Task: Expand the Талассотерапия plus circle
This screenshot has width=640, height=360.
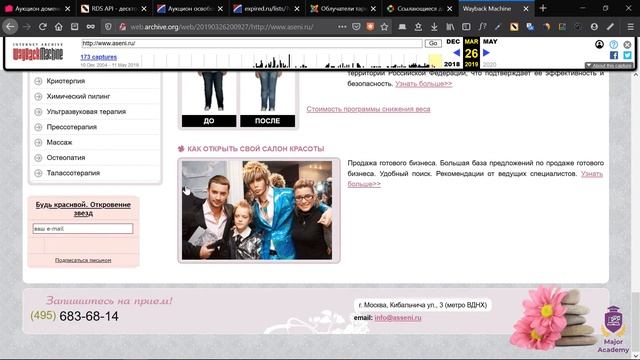Action: 38,173
